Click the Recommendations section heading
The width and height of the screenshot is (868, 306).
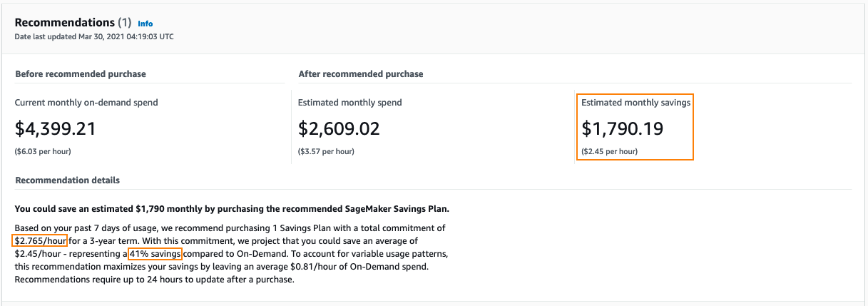[64, 23]
